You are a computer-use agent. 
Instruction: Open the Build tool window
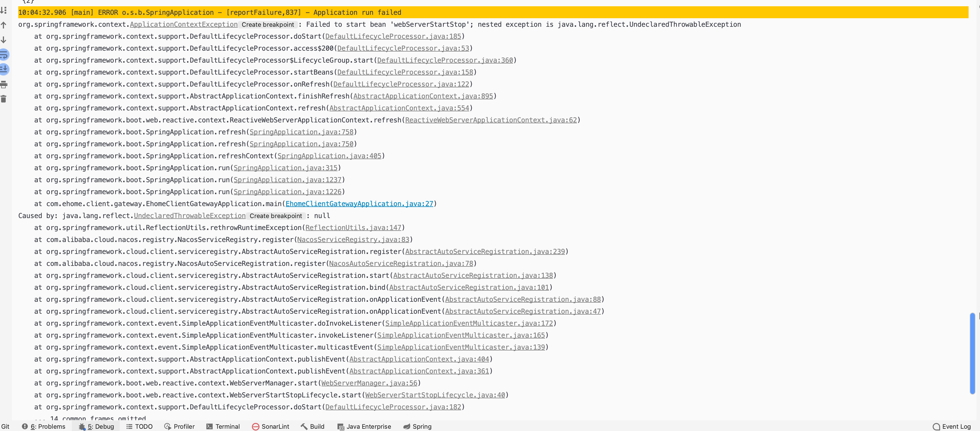click(312, 426)
